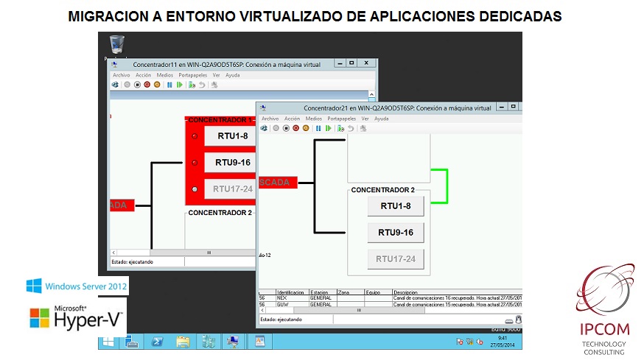Expand Portapapeles menu in Concentrador21 window

342,119
